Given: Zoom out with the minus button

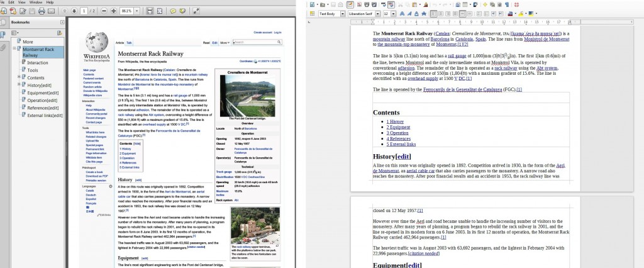Looking at the screenshot, I should (104, 11).
